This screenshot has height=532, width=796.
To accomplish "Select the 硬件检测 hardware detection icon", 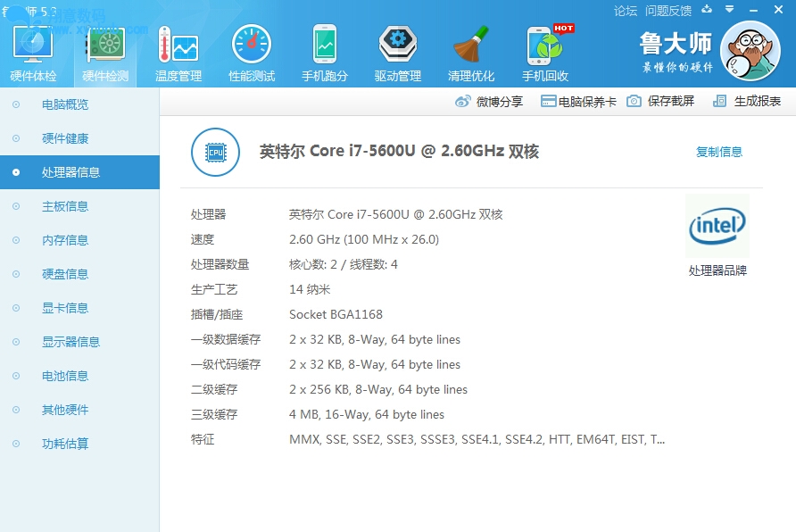I will coord(105,54).
